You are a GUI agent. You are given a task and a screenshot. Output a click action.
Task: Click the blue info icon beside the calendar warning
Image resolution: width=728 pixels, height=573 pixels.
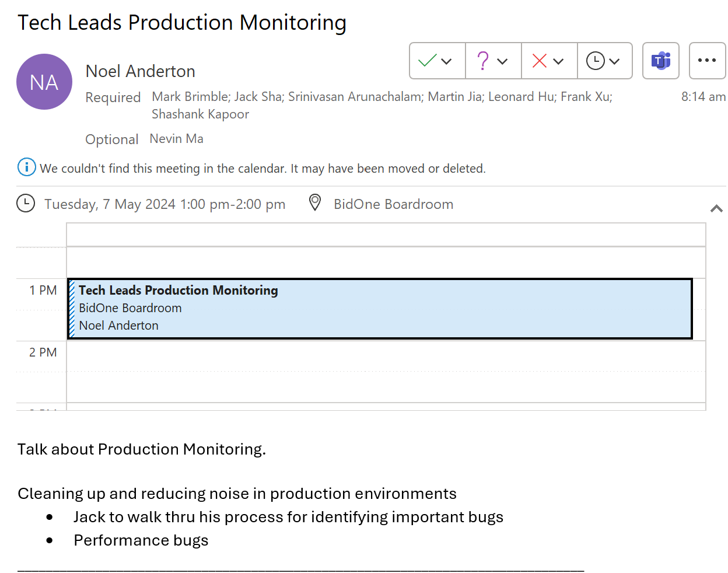[x=27, y=167]
